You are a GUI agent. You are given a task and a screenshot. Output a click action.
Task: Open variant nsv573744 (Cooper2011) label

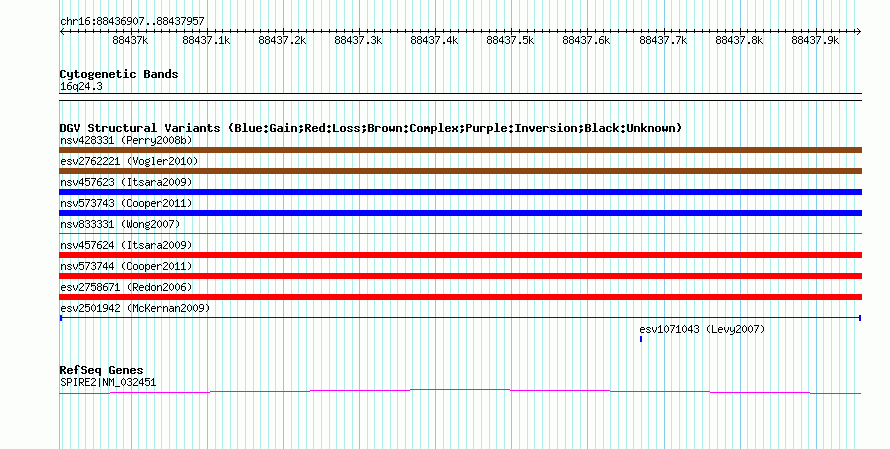[126, 266]
